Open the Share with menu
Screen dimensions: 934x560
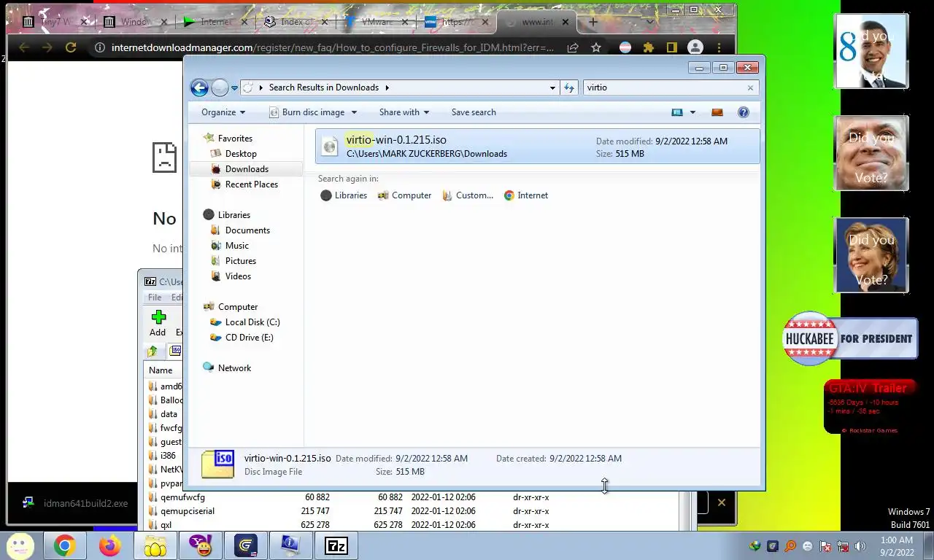pyautogui.click(x=404, y=112)
